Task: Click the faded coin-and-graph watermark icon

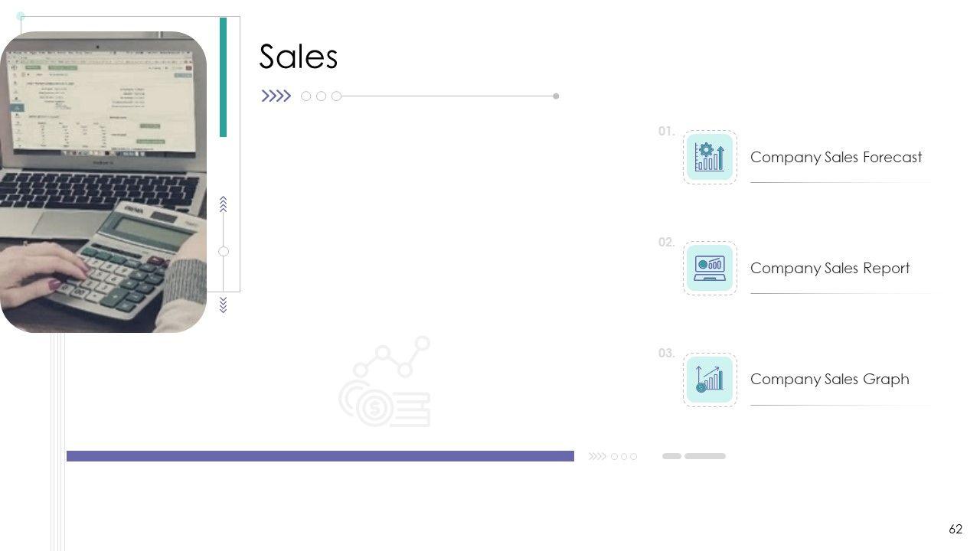Action: (385, 382)
